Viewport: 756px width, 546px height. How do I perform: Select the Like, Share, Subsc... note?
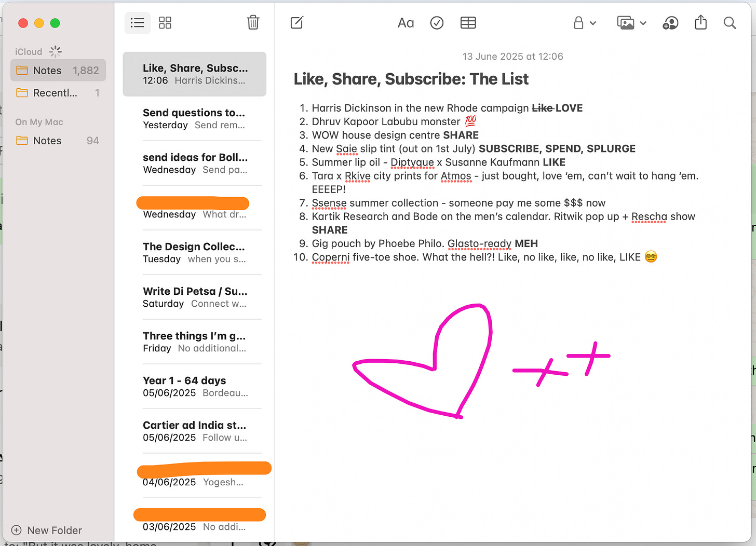195,74
